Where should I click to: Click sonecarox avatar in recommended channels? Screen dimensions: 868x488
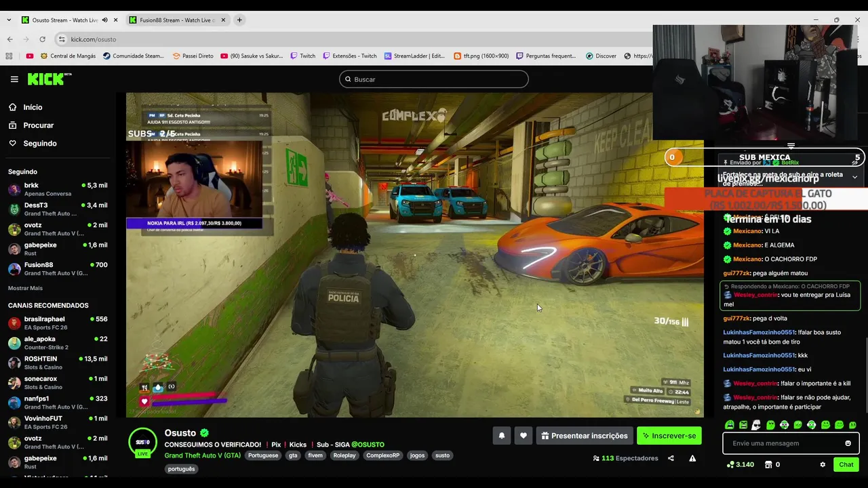[14, 383]
